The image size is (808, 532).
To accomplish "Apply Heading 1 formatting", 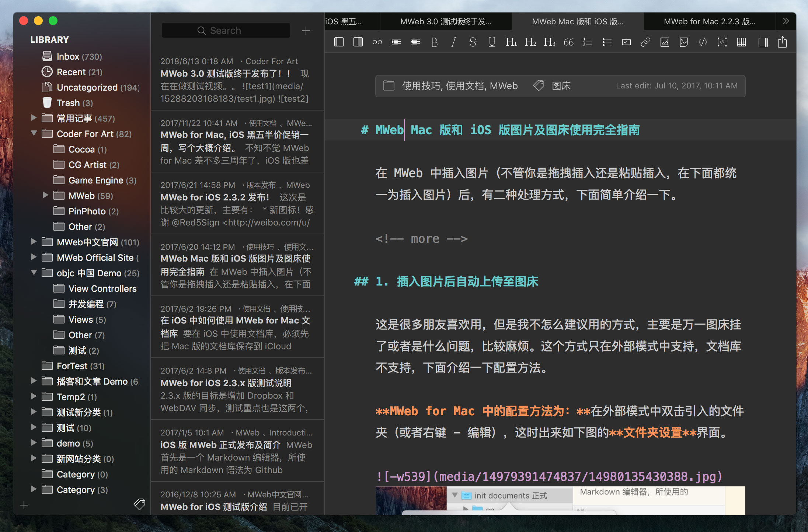I will pyautogui.click(x=511, y=42).
